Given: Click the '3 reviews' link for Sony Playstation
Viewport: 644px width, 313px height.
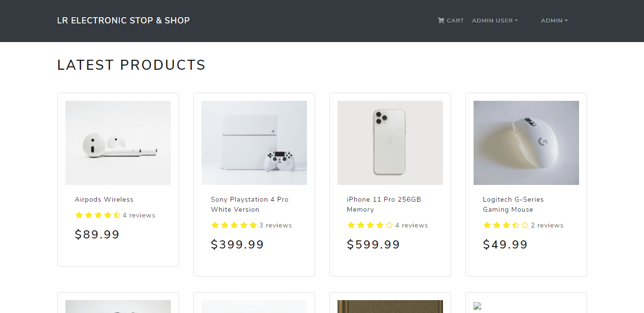Looking at the screenshot, I should click(276, 225).
